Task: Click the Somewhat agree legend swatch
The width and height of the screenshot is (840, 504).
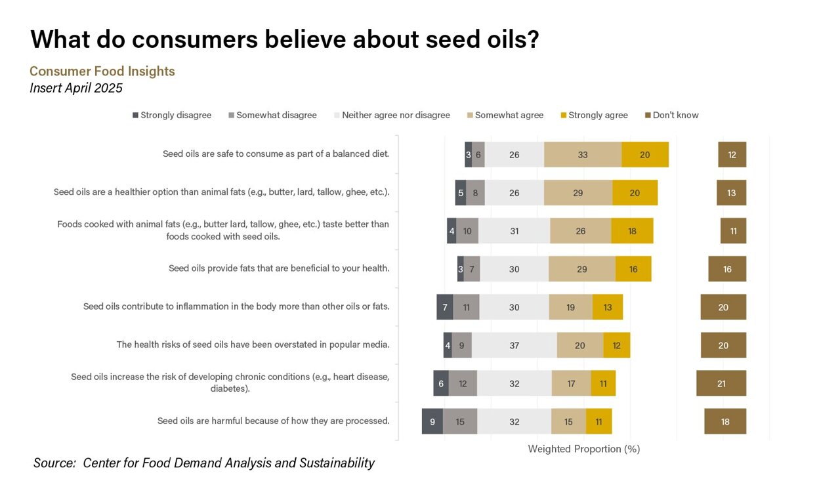Action: tap(470, 115)
